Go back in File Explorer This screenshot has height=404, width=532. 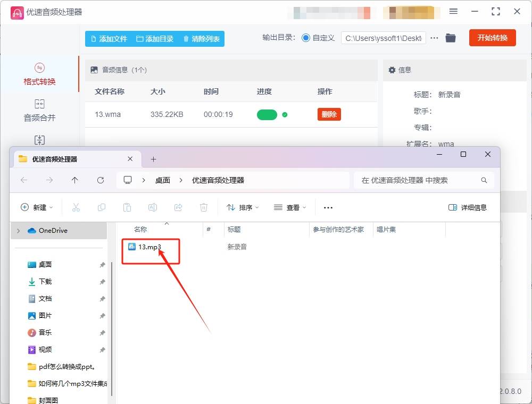point(24,180)
